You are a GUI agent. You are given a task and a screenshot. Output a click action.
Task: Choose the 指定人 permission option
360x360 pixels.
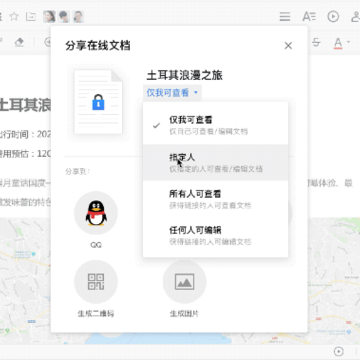(215, 162)
